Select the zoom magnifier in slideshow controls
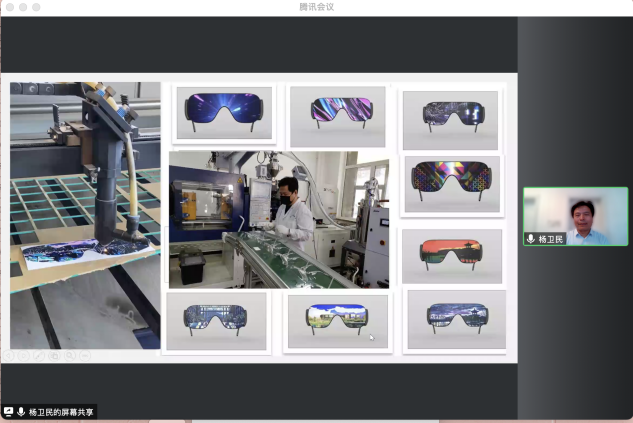Screen dimensions: 633x423 [69, 356]
